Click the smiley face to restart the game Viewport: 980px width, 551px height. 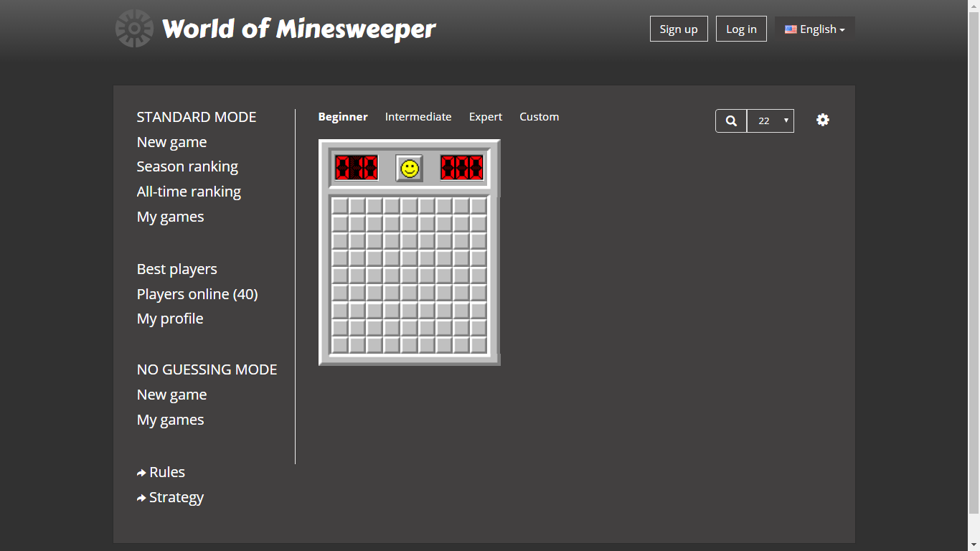click(409, 166)
